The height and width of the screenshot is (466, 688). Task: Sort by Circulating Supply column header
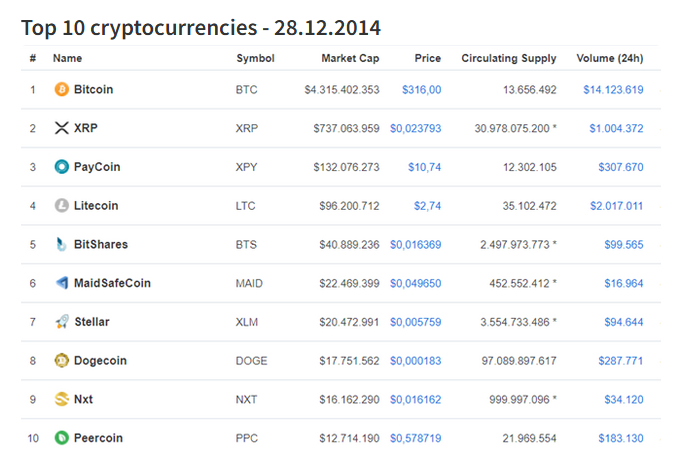509,58
